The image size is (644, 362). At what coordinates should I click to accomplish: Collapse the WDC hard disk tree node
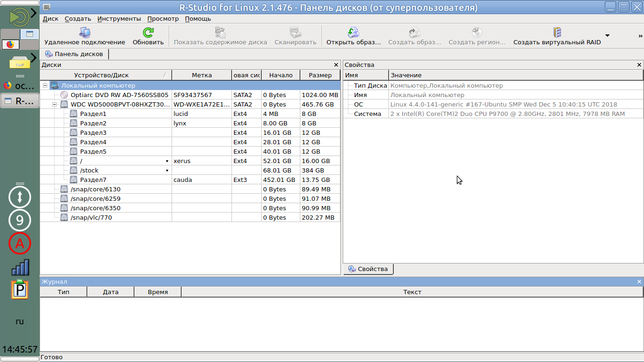click(x=55, y=104)
